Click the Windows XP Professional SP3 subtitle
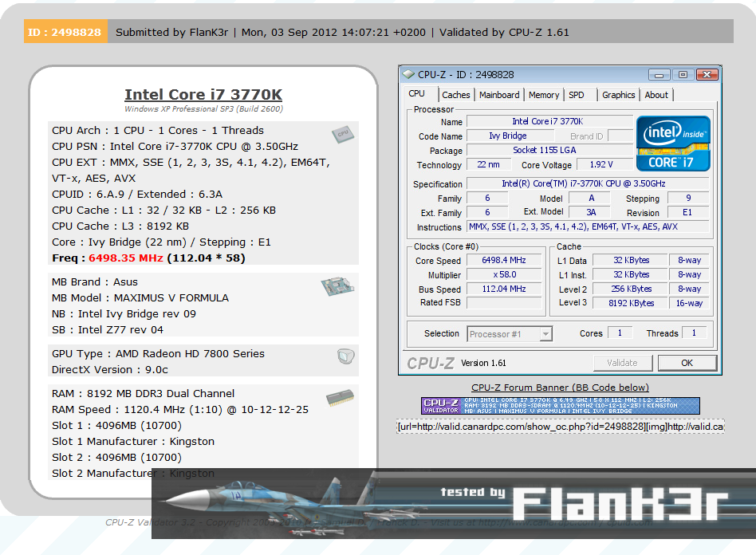The height and width of the screenshot is (555, 756). 203,109
